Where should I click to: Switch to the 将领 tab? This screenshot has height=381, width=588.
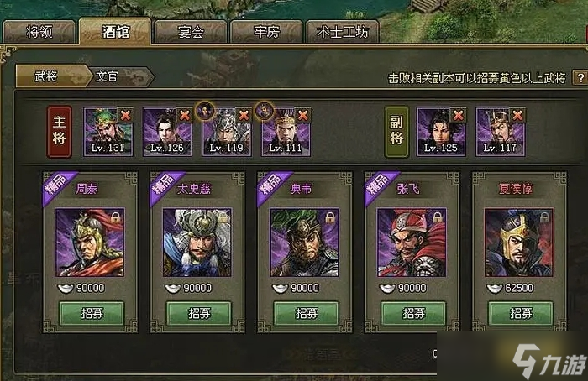pos(39,32)
